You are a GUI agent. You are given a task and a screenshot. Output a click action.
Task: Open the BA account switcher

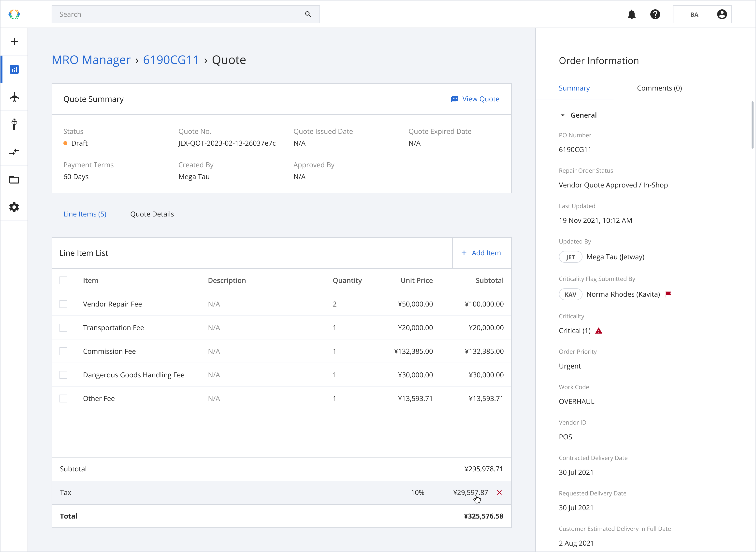702,14
